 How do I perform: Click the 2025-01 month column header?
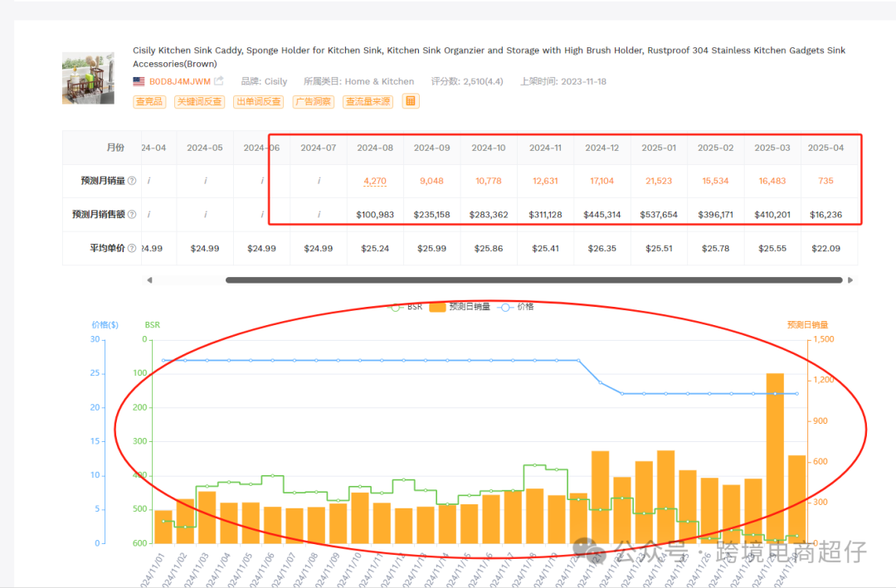point(659,148)
